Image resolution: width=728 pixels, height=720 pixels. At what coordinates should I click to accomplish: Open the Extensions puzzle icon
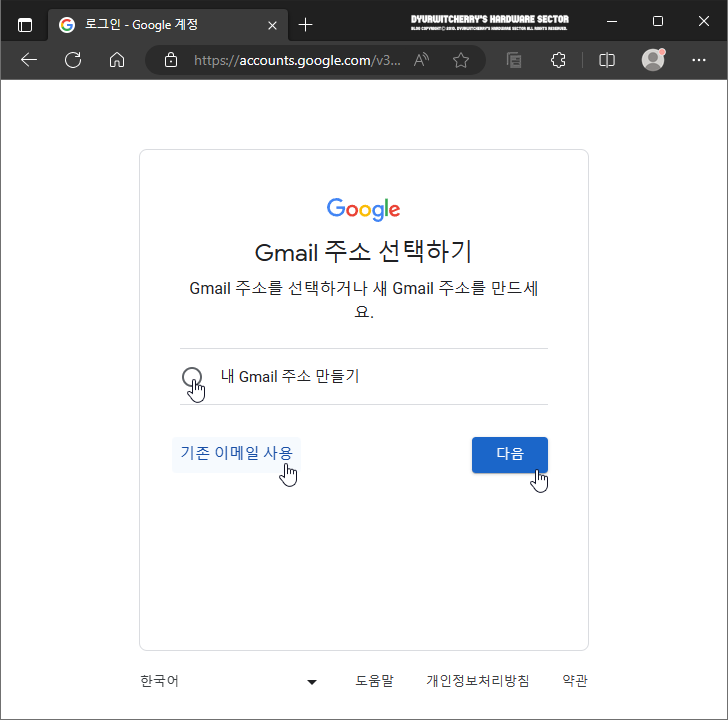[x=558, y=60]
